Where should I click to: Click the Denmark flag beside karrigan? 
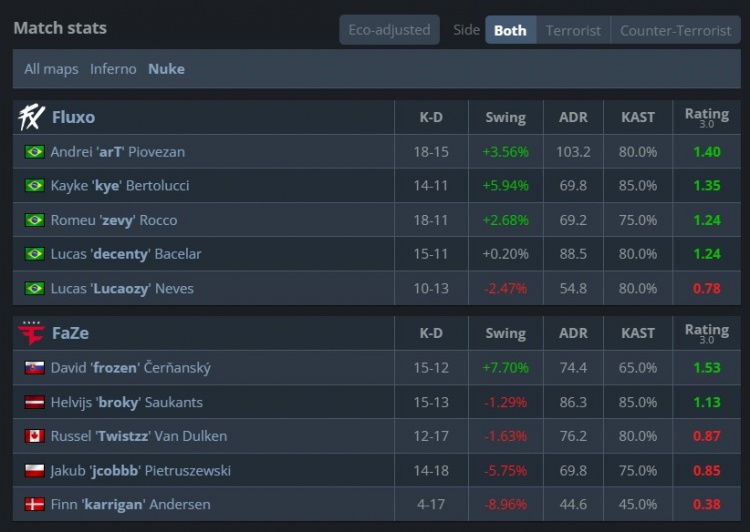[35, 504]
